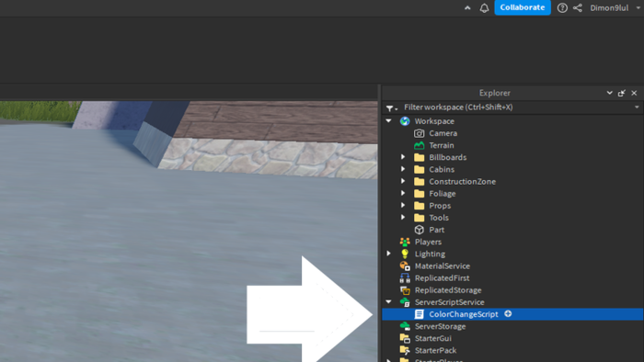The image size is (644, 362).
Task: Collapse the ServerScriptService node
Action: 388,301
